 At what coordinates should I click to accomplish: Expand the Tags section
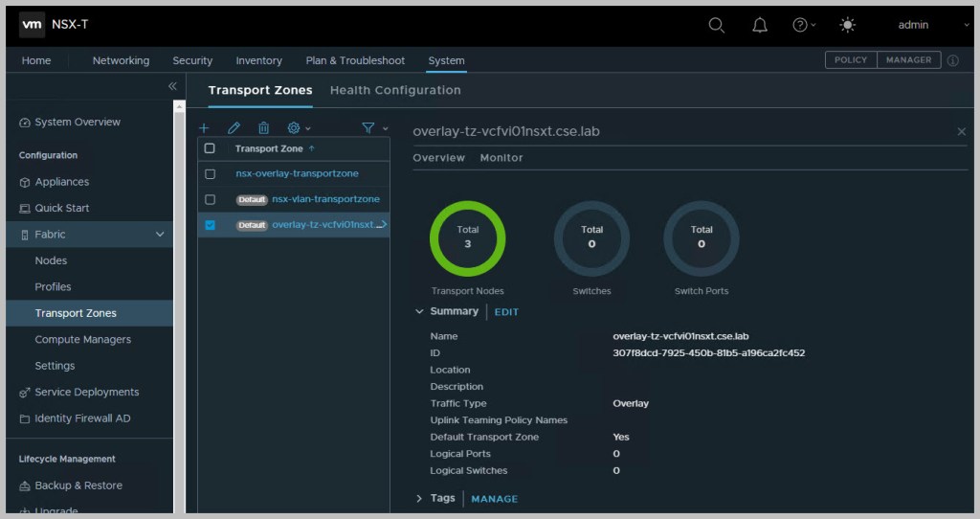[x=419, y=498]
